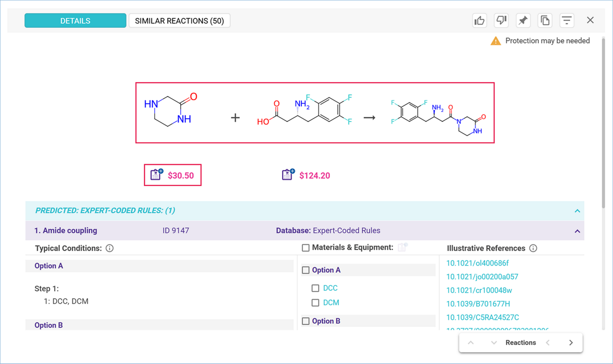The height and width of the screenshot is (364, 613).
Task: Open the filter lines icon
Action: 567,20
